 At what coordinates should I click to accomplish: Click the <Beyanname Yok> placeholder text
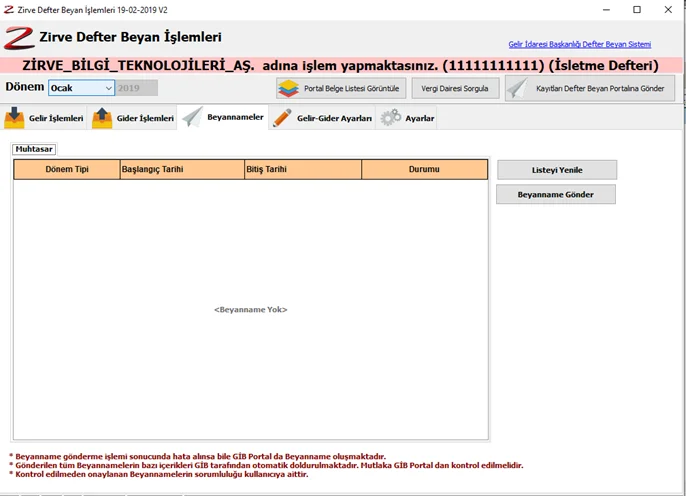point(251,309)
